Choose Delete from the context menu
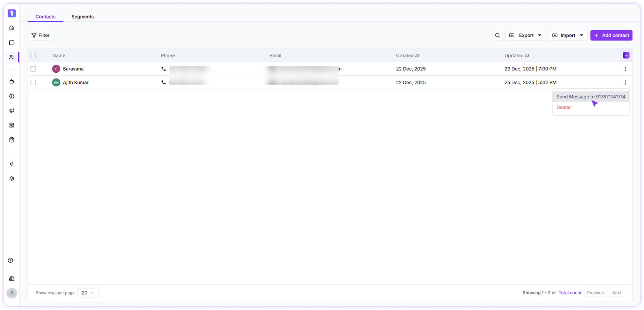Screen dimensions: 644x310 (563, 108)
